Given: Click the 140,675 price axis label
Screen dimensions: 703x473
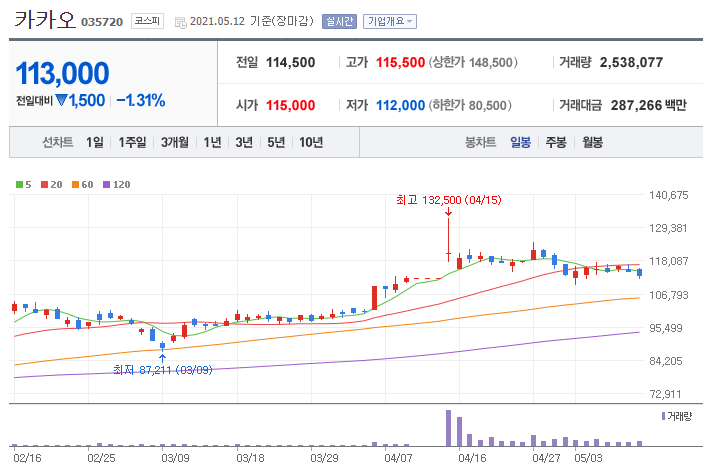Looking at the screenshot, I should 668,195.
